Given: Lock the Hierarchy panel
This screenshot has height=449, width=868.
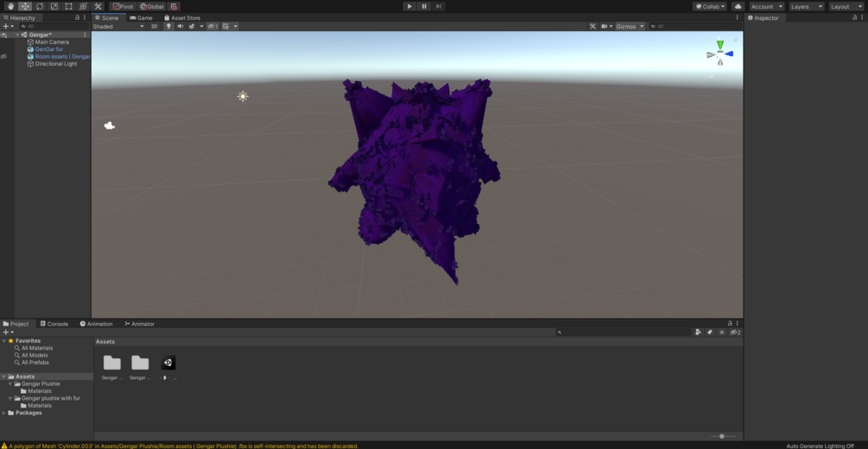Looking at the screenshot, I should click(77, 18).
